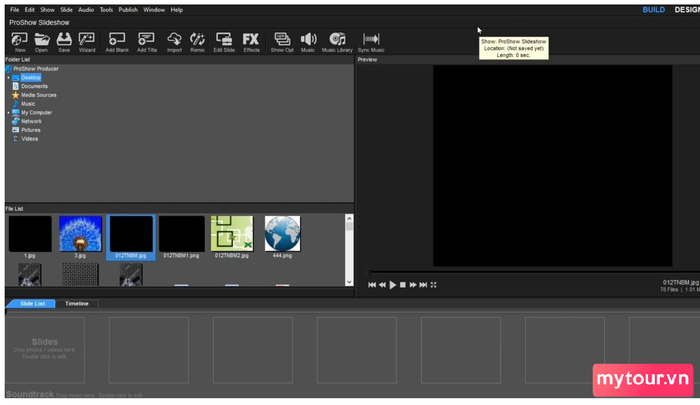The width and height of the screenshot is (700, 405).
Task: Jump to the start of the preview
Action: click(x=372, y=285)
